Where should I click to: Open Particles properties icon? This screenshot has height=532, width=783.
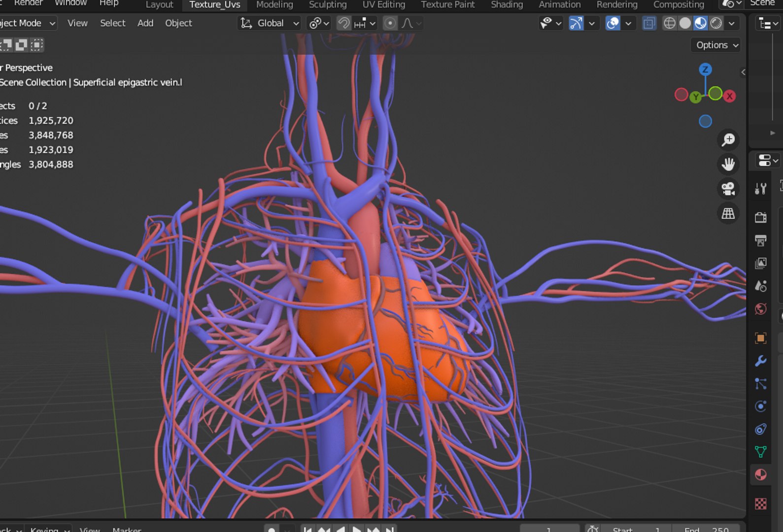tap(760, 384)
